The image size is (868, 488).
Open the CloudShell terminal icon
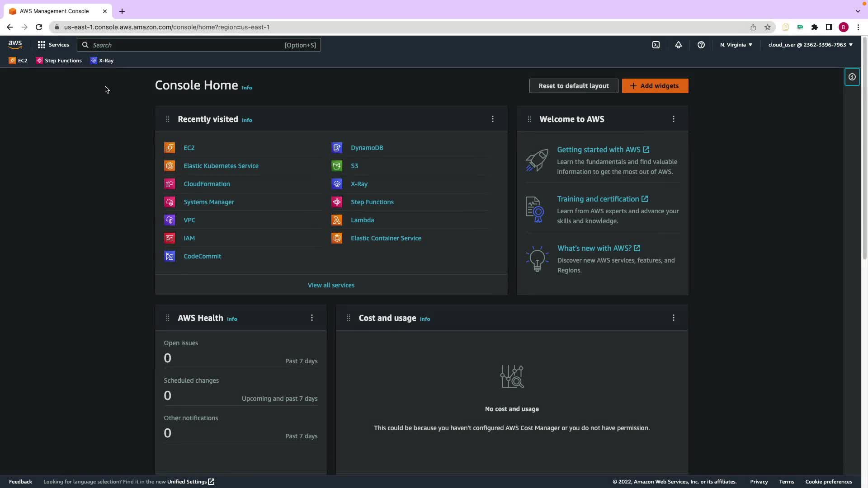pyautogui.click(x=656, y=45)
